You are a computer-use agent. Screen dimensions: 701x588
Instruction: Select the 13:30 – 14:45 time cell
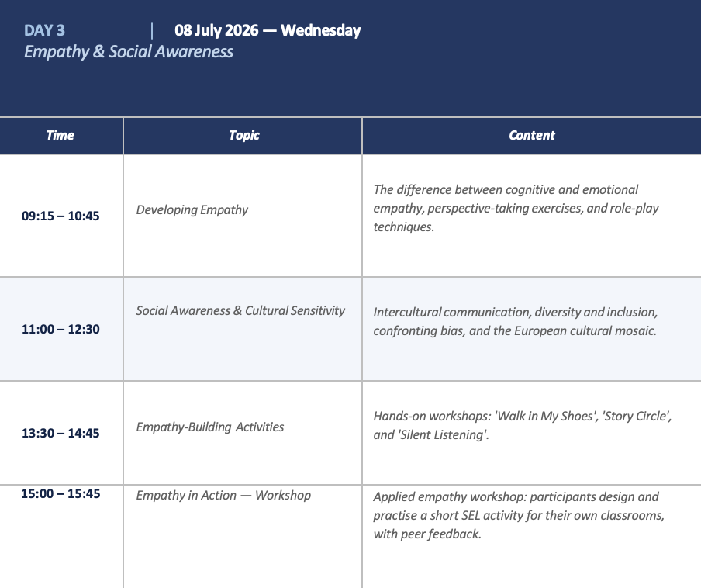coord(60,433)
